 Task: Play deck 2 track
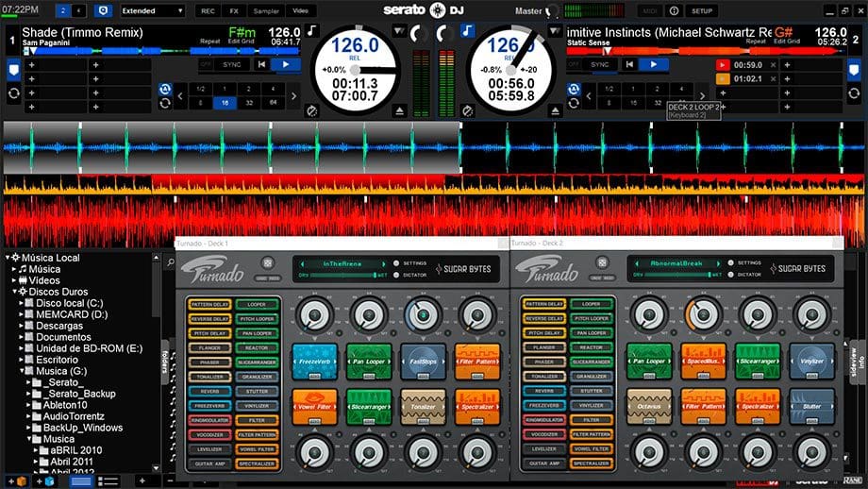pos(654,65)
